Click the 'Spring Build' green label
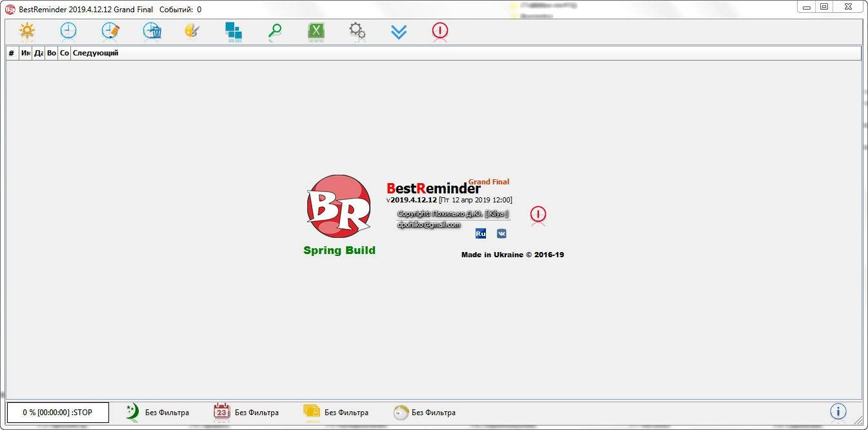The height and width of the screenshot is (430, 868). pos(339,250)
